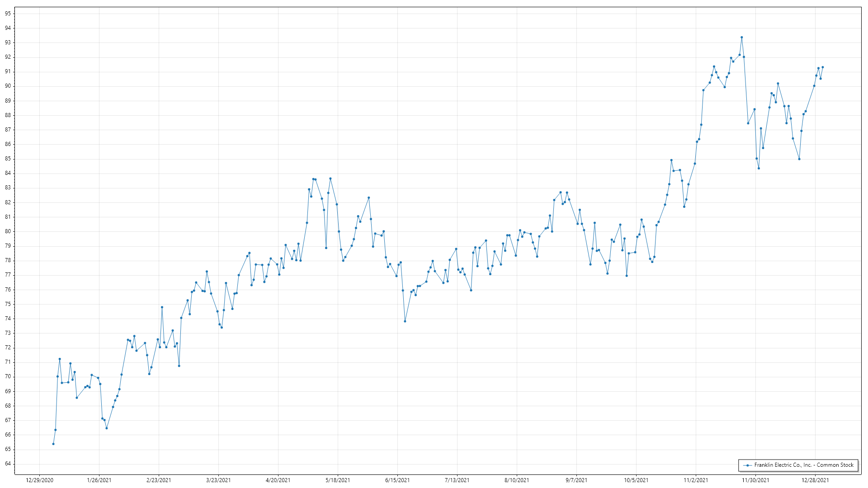Click the highest data point on the chart
This screenshot has width=868, height=488.
(x=741, y=38)
